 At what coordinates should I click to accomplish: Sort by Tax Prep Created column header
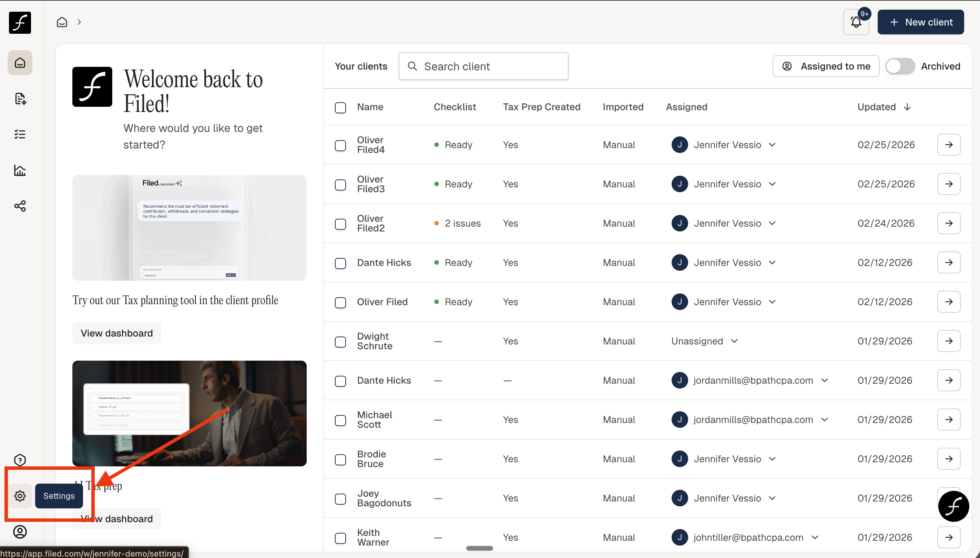click(x=541, y=107)
